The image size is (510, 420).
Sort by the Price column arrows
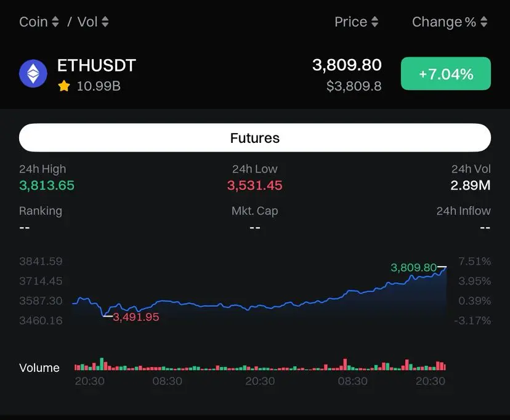[374, 22]
